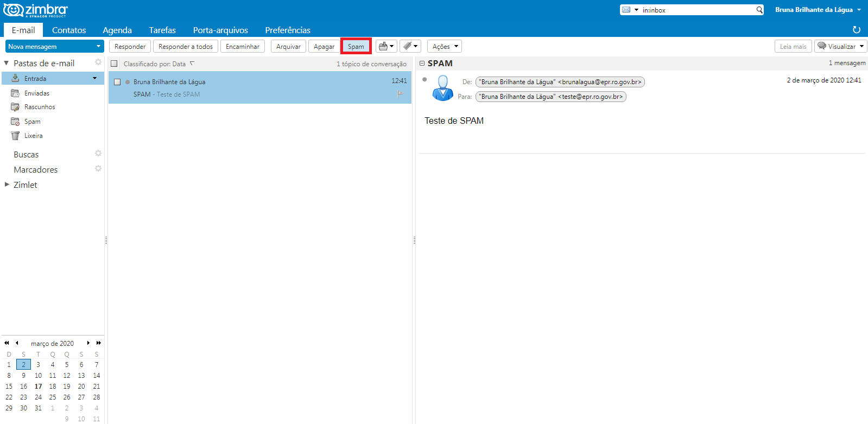Screen dimensions: 868x424
Task: Click the Apagar button
Action: [324, 46]
